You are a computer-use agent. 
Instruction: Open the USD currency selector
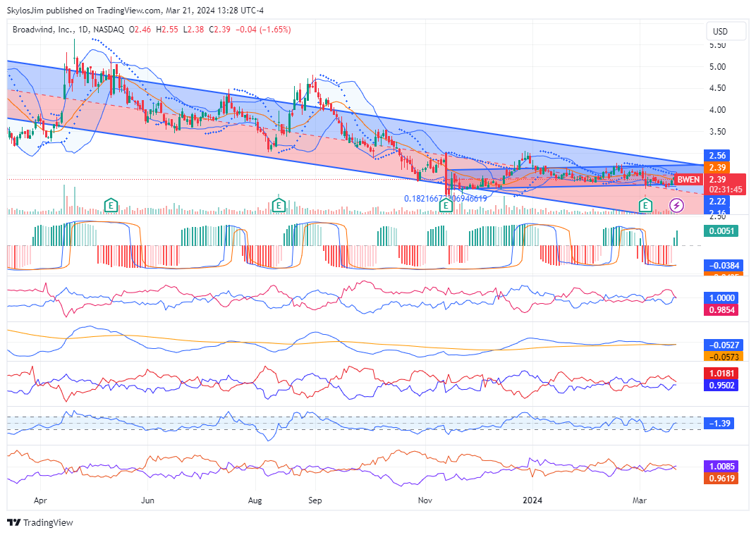(x=720, y=32)
